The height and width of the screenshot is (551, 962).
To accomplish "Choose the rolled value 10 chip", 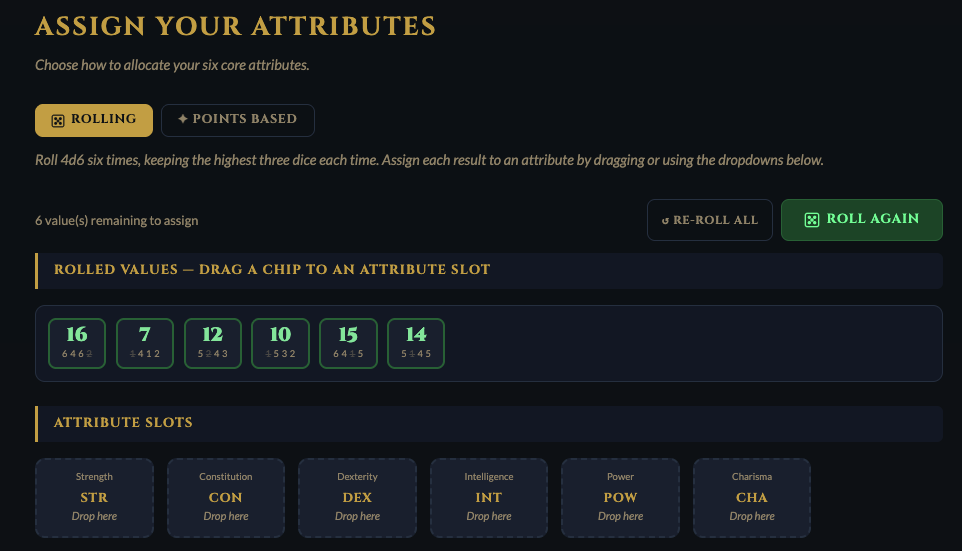I will pyautogui.click(x=280, y=343).
